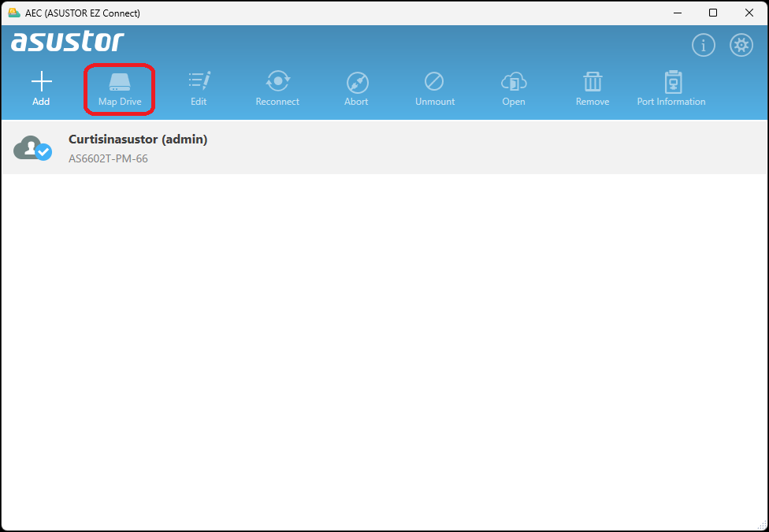Show Port Information from the toolbar
The image size is (769, 532).
(x=671, y=82)
